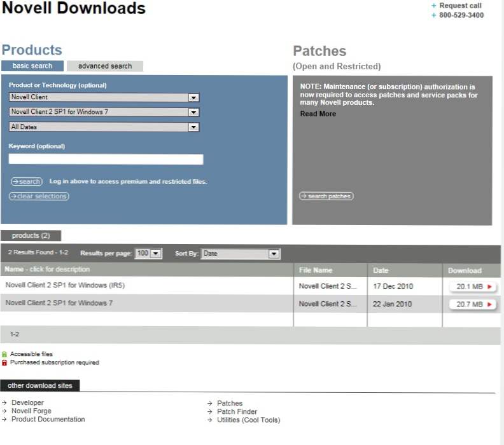Open the All Dates dropdown
Viewport: 504px width, 445px height.
104,127
